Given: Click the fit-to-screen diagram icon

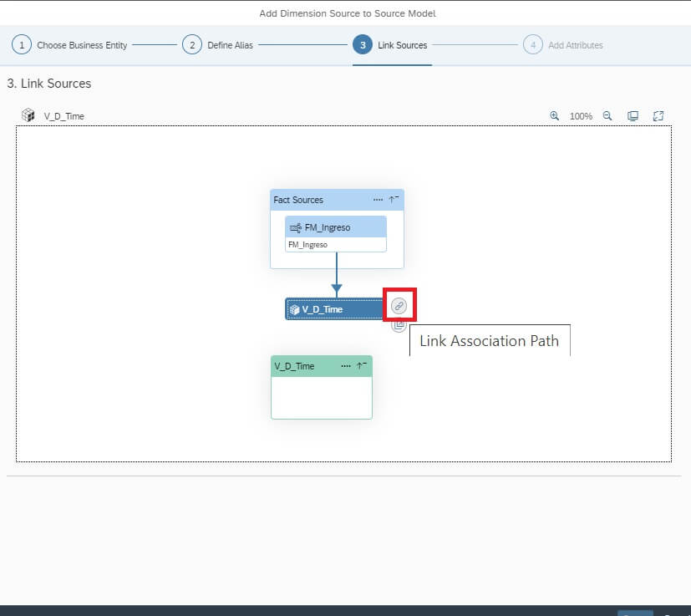Looking at the screenshot, I should tap(633, 116).
